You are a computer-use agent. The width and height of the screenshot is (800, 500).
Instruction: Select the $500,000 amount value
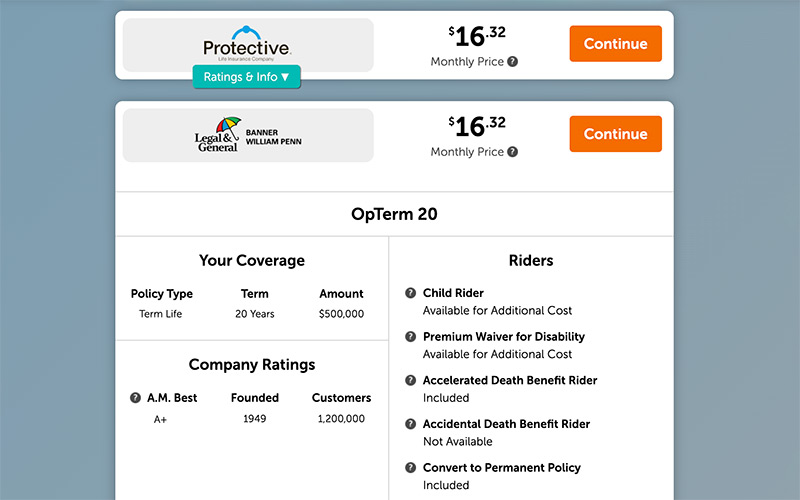[341, 314]
